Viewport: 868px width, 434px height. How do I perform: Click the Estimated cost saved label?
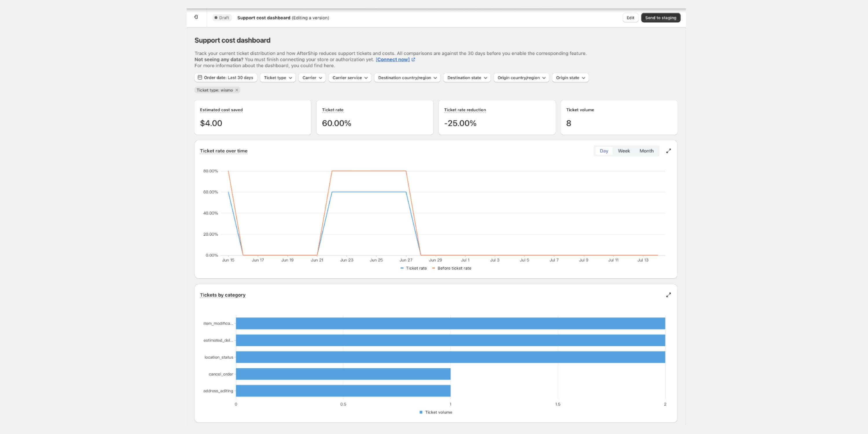point(221,110)
